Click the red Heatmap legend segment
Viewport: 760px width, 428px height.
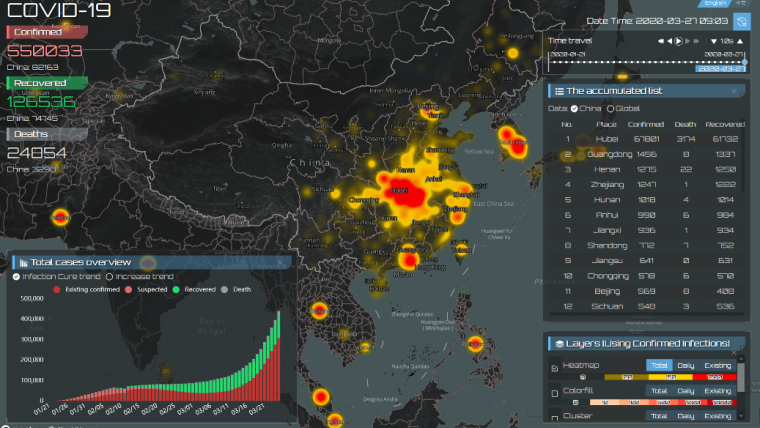(714, 377)
